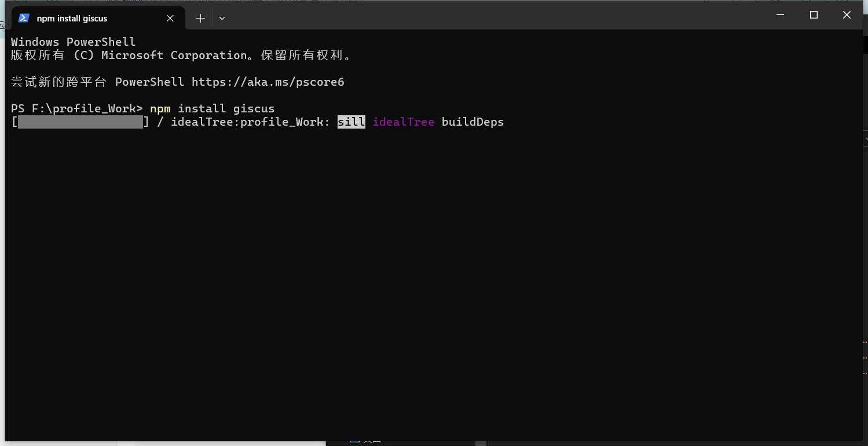Click the PowerShell icon in the tab

(24, 18)
